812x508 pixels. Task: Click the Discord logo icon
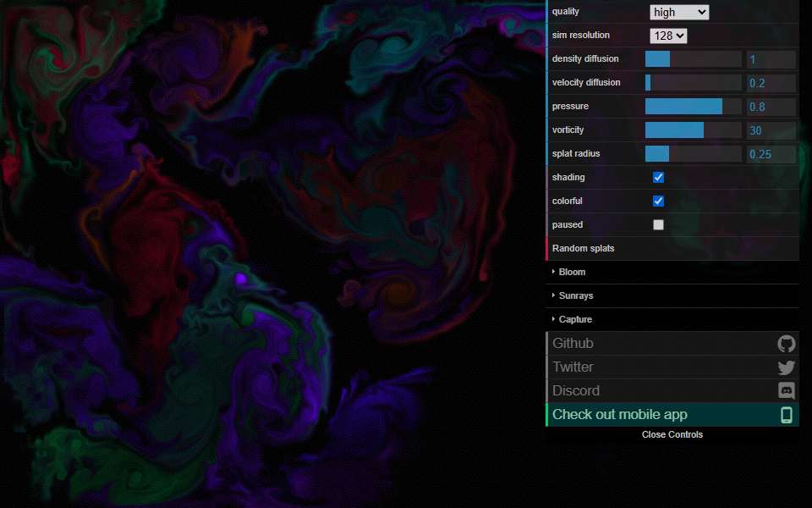point(786,391)
